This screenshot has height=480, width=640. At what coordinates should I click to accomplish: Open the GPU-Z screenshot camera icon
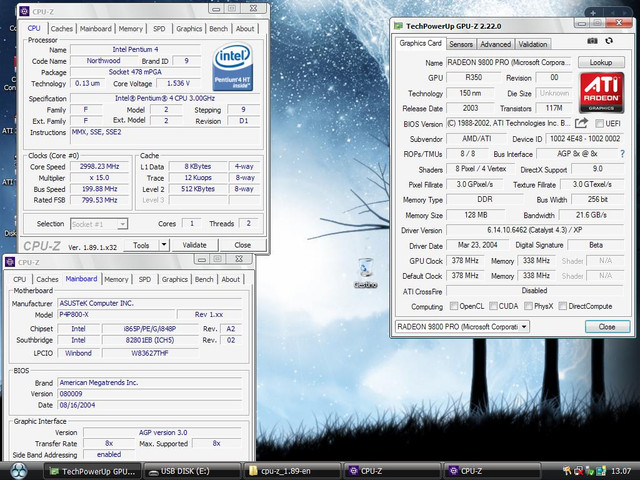click(x=592, y=41)
